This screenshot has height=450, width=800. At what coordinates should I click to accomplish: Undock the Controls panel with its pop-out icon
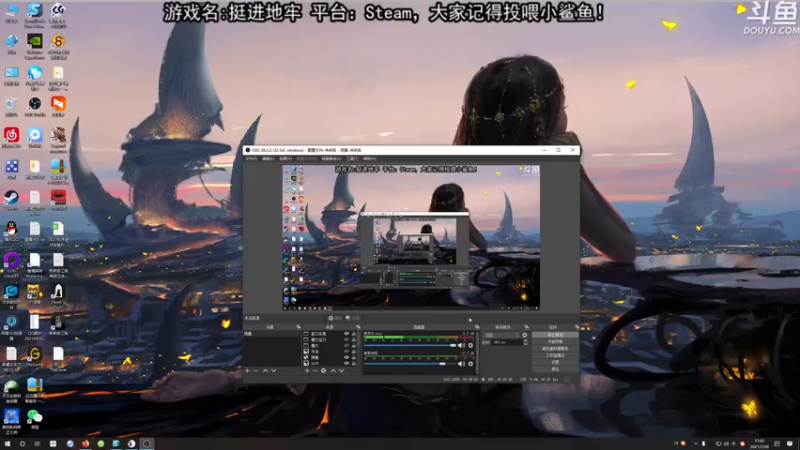point(577,327)
